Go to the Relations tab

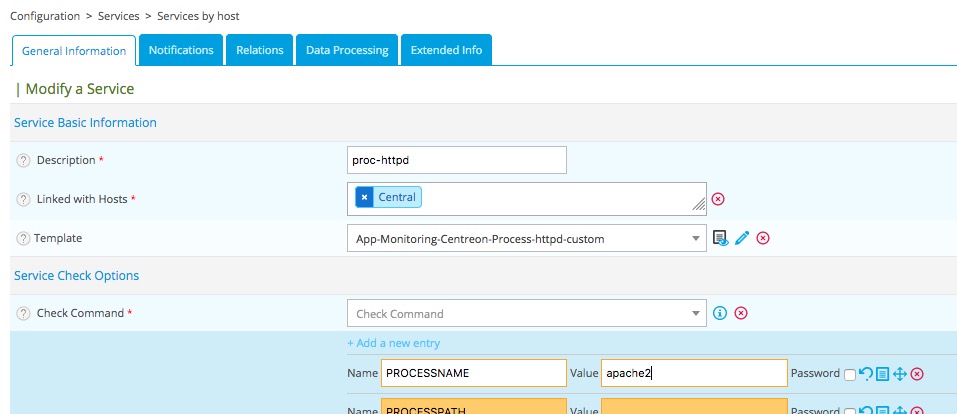259,50
